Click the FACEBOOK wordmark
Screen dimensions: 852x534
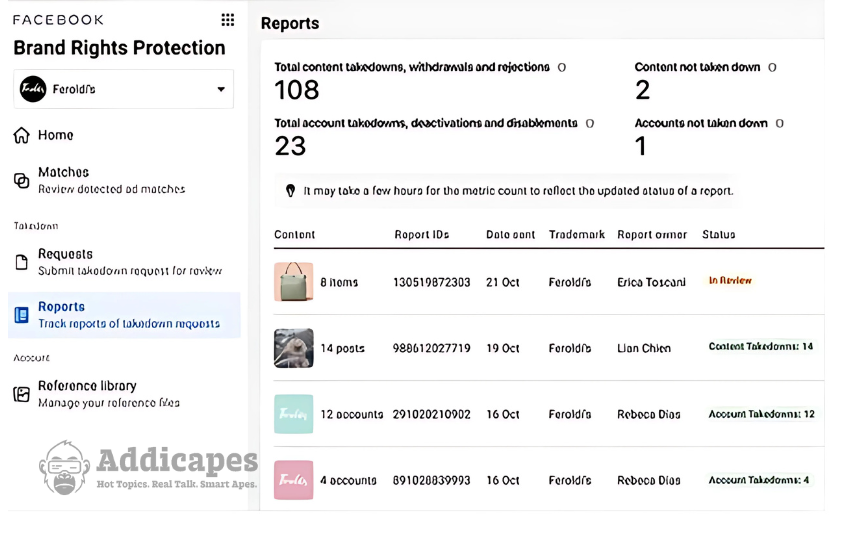(x=58, y=20)
